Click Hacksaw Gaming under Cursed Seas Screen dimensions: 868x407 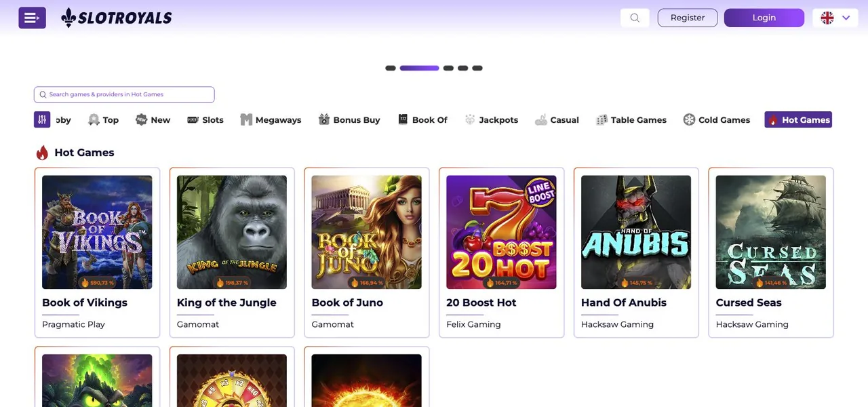752,324
